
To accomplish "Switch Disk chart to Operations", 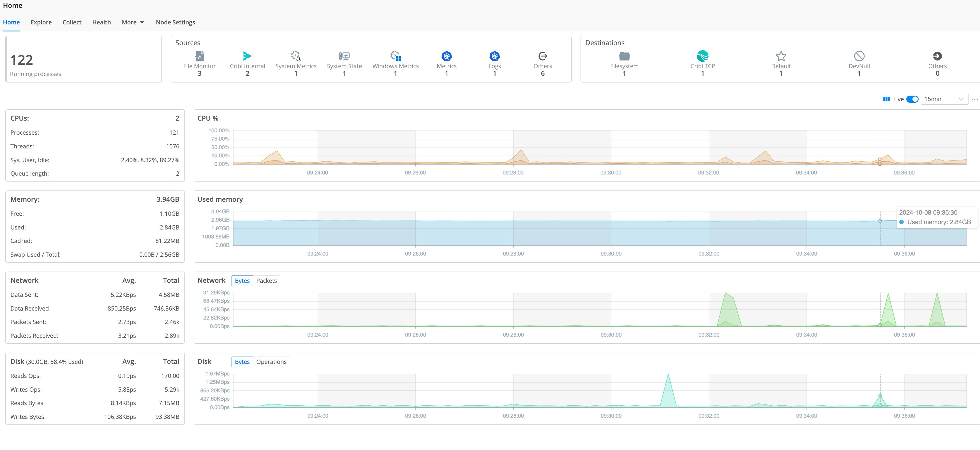I will tap(271, 362).
